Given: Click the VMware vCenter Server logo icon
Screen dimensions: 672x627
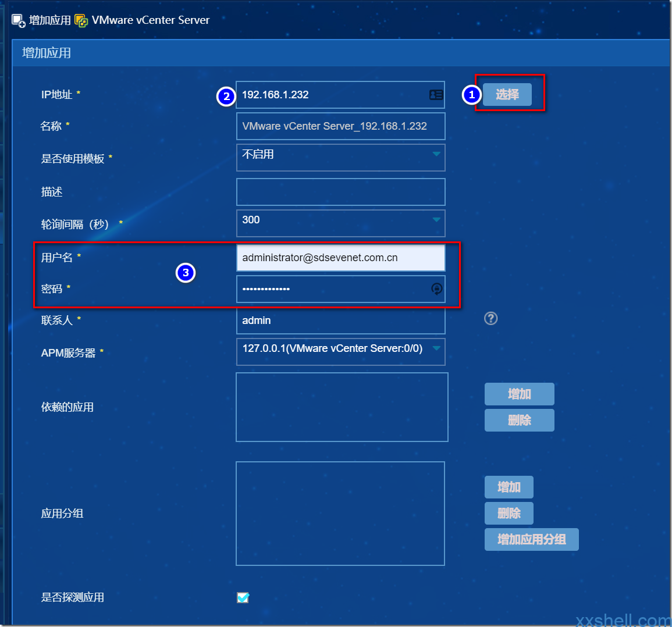Looking at the screenshot, I should pyautogui.click(x=81, y=20).
